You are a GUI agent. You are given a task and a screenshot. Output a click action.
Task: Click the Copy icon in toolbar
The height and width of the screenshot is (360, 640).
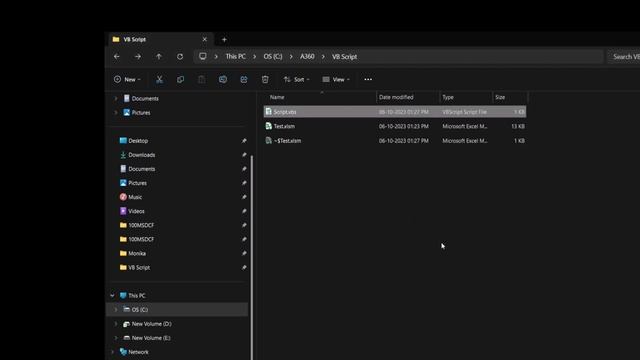coord(180,80)
